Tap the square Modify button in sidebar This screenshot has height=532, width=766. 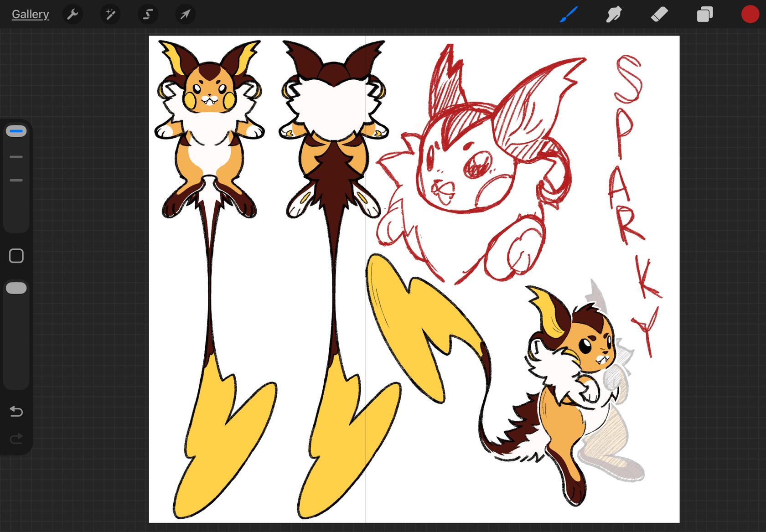pyautogui.click(x=16, y=256)
